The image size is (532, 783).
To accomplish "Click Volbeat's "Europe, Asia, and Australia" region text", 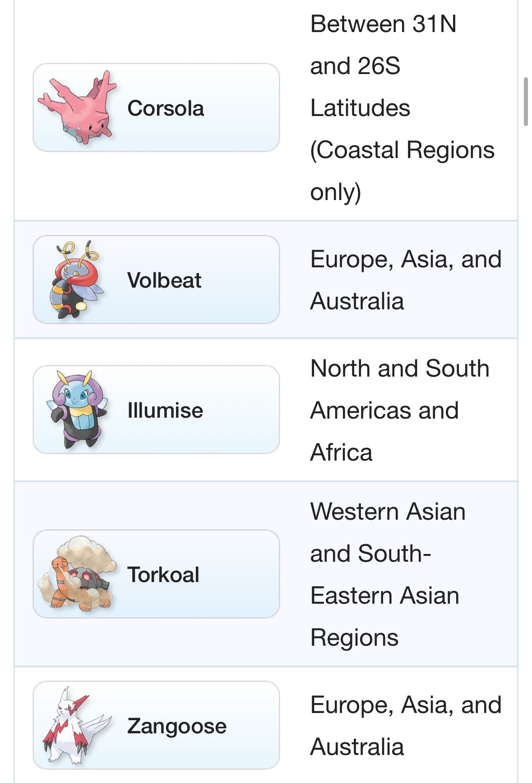I will [x=405, y=280].
